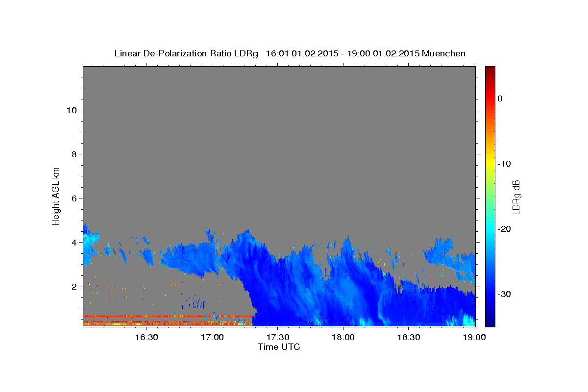Click the '18:00' time tick label
Screen dimensions: 588x392
[343, 338]
